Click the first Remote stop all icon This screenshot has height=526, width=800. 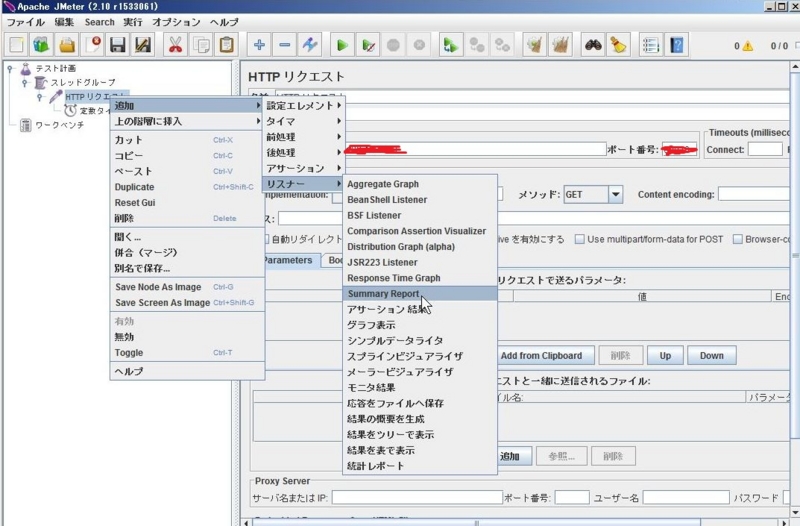(477, 45)
